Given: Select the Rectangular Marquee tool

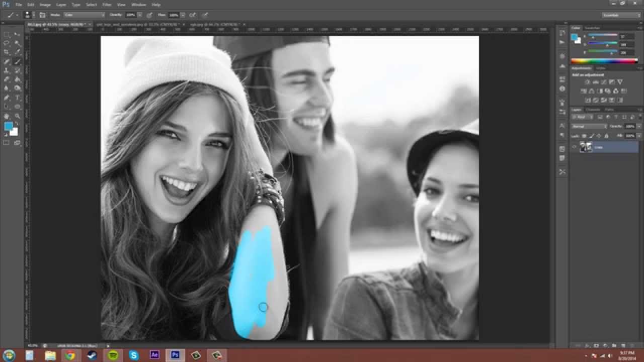Looking at the screenshot, I should 7,35.
